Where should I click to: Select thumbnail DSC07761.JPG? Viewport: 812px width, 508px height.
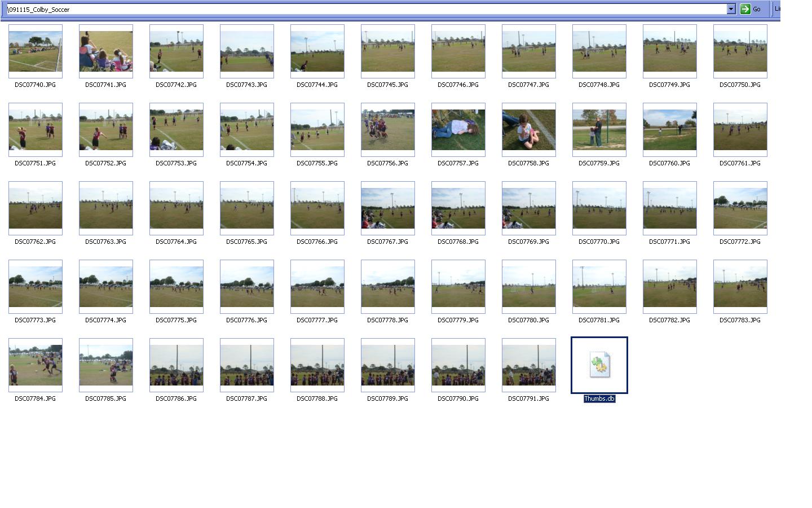point(740,130)
